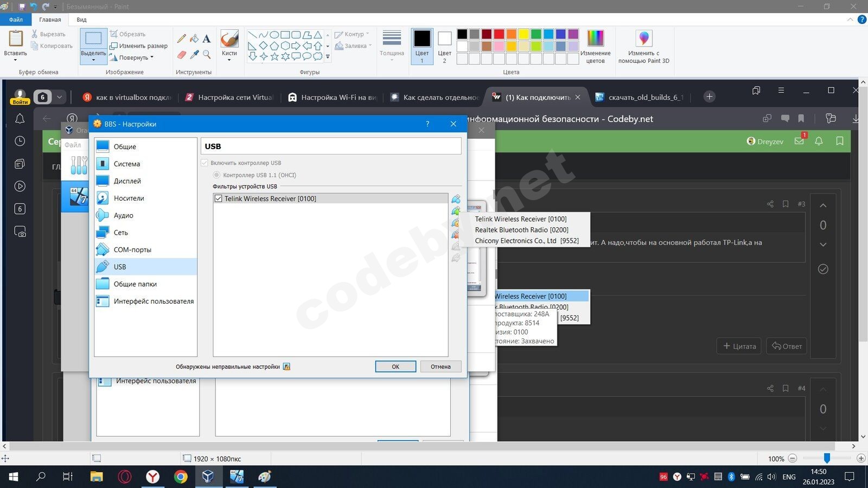
Task: Pick the diamond shape
Action: (263, 46)
